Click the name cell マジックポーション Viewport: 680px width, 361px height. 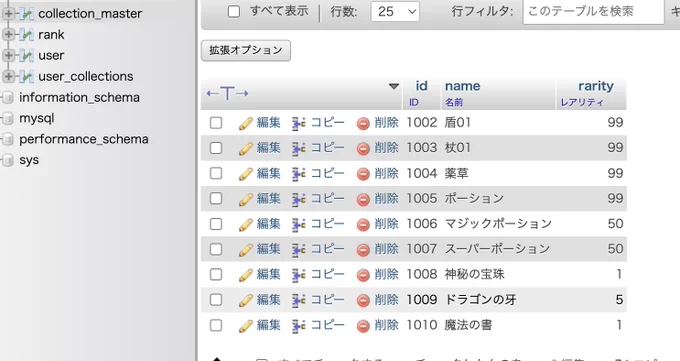498,224
